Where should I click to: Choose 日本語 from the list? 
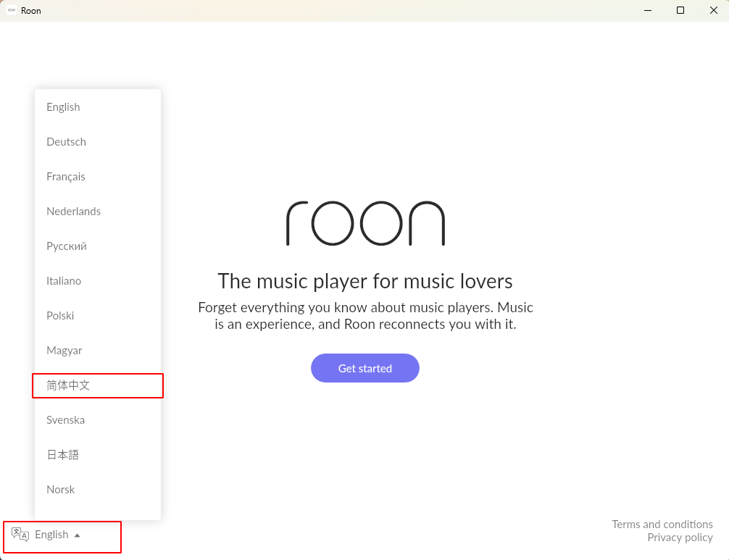point(98,454)
